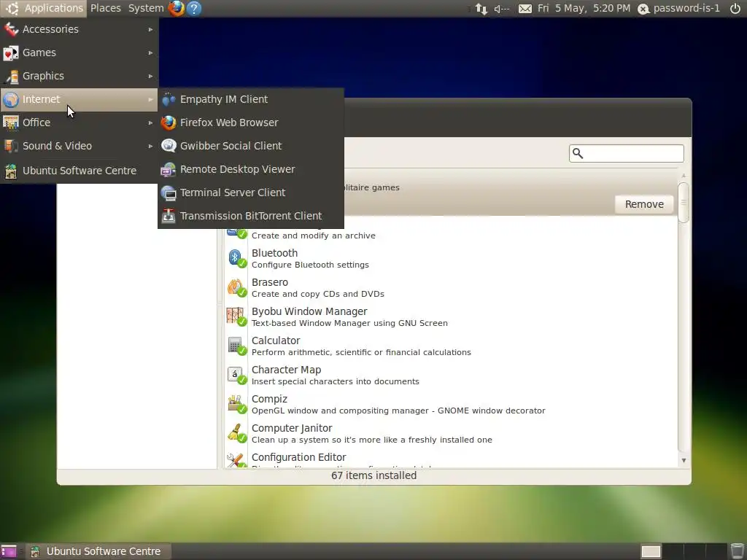This screenshot has width=747, height=560.
Task: Click the Graphics category icon
Action: pyautogui.click(x=10, y=76)
